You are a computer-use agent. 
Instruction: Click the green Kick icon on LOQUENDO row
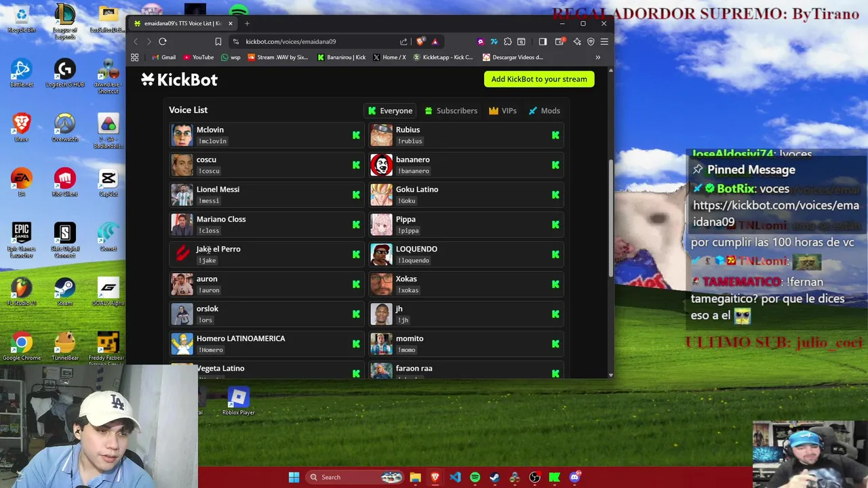point(555,254)
